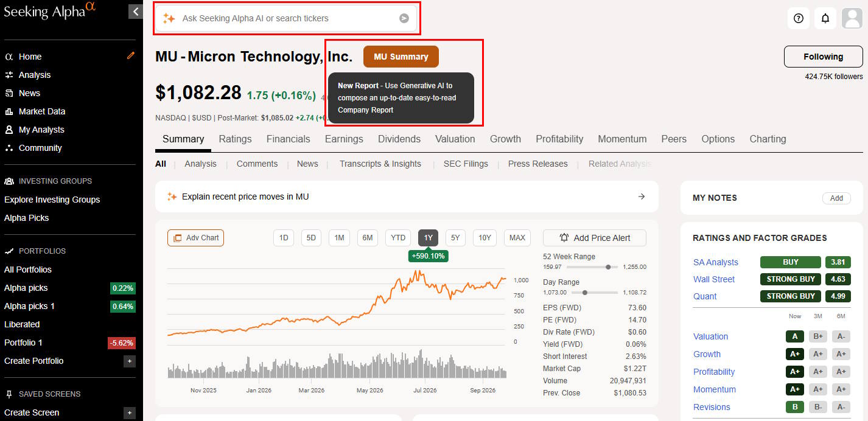
Task: Click the plus icon beside Create Portfolio
Action: (129, 361)
